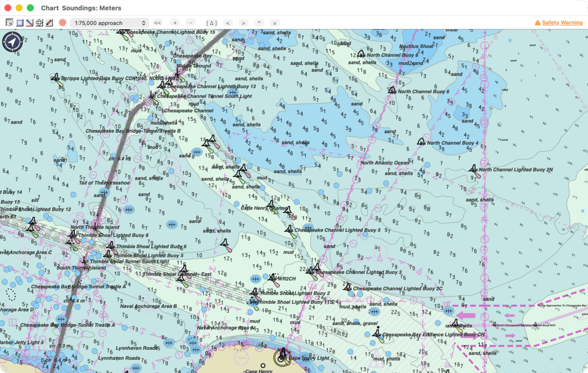
Task: Select Thimble Shoal Lighted Buoy 6 symbol
Action: click(x=111, y=246)
